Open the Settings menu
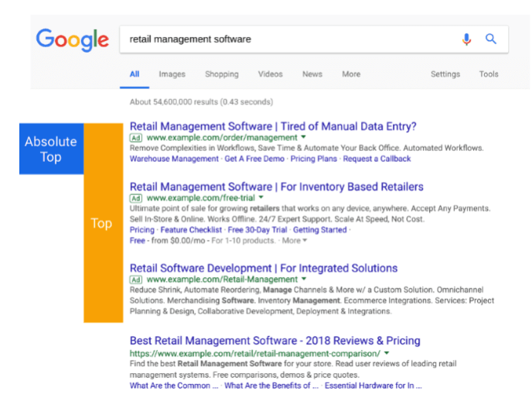532x401 pixels. click(x=445, y=74)
